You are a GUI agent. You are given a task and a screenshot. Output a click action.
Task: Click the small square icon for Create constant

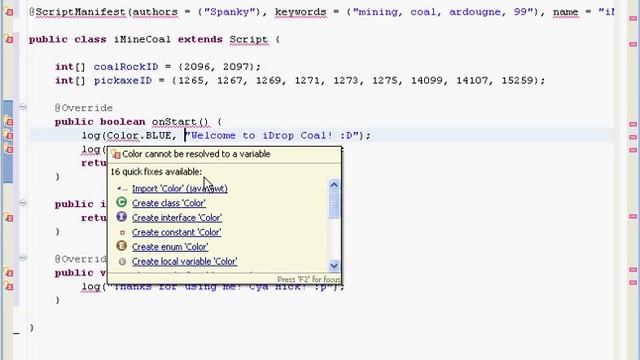click(x=122, y=232)
